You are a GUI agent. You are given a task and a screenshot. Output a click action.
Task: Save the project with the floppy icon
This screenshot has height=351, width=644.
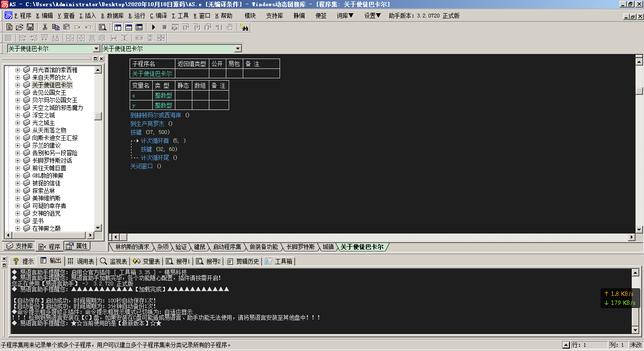[30, 27]
